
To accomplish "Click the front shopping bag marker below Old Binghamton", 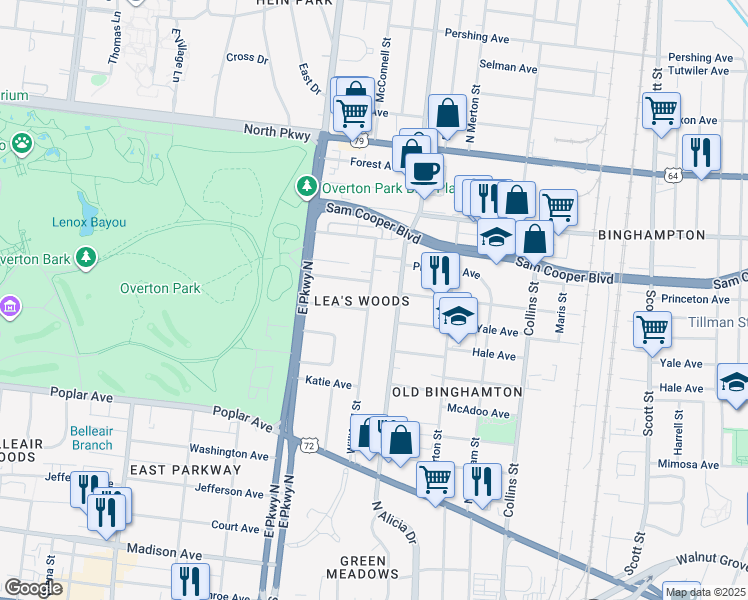I will click(x=400, y=441).
